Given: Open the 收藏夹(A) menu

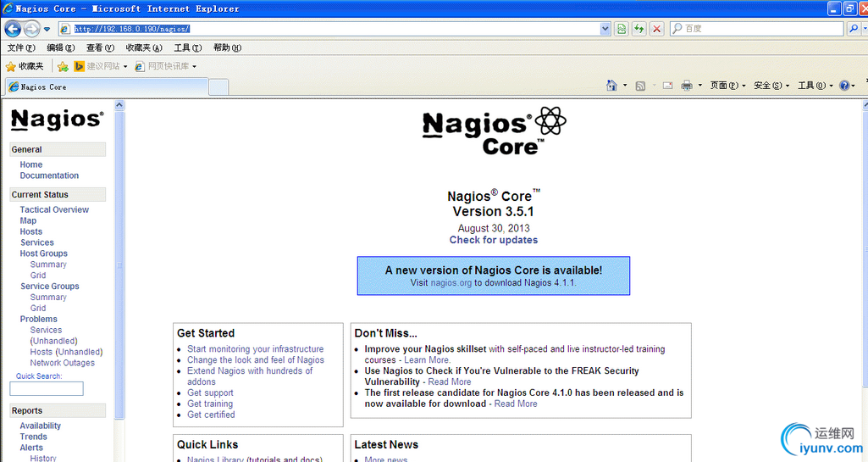Looking at the screenshot, I should (144, 47).
